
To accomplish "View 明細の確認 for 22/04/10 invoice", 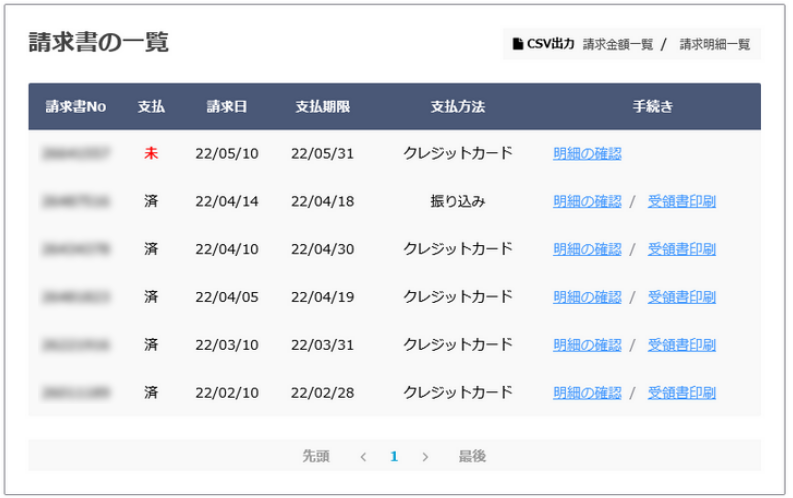I will 587,249.
